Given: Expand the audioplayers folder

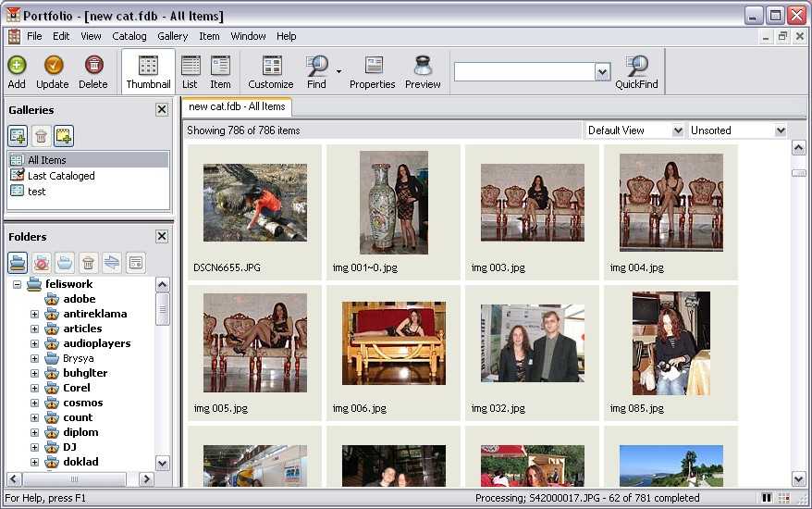Looking at the screenshot, I should (34, 343).
